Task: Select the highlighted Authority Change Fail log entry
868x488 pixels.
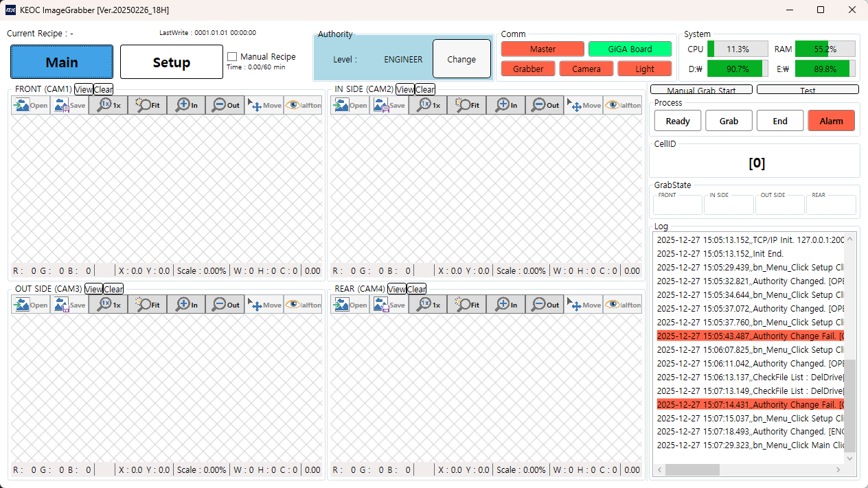Action: tap(749, 336)
